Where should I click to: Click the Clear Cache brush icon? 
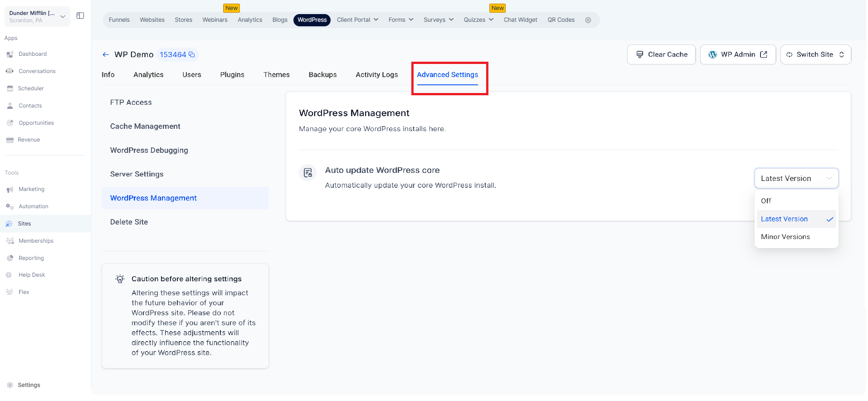(x=640, y=54)
